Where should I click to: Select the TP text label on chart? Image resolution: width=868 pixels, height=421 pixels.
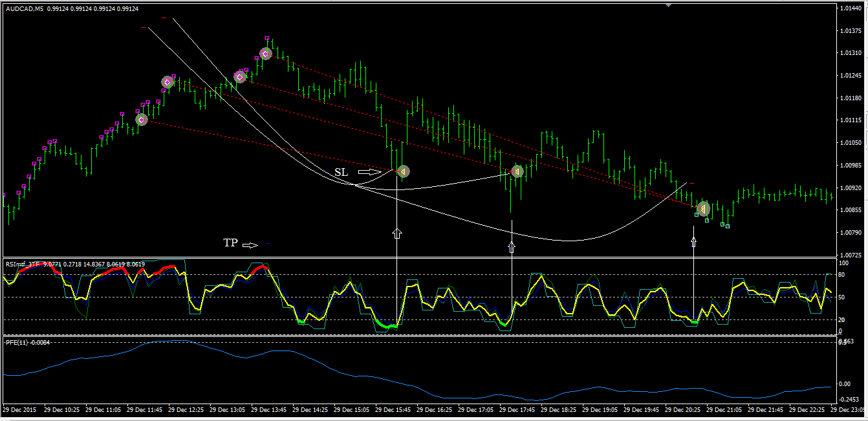click(x=230, y=243)
